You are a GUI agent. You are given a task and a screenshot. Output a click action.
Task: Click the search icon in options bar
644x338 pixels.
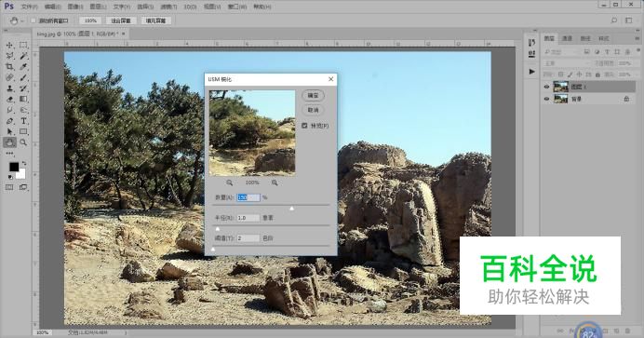coord(614,20)
